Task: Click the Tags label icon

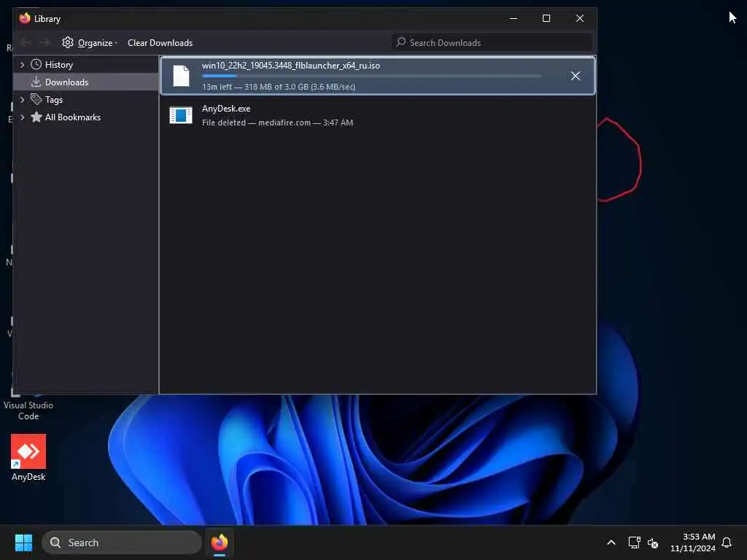Action: [x=36, y=99]
